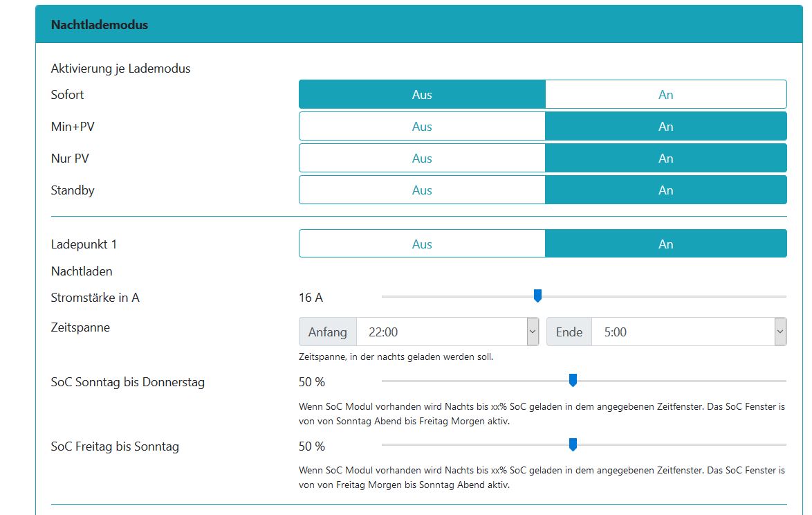Click the SoC Sonntag bis Donnerstag slider handle

coord(573,380)
